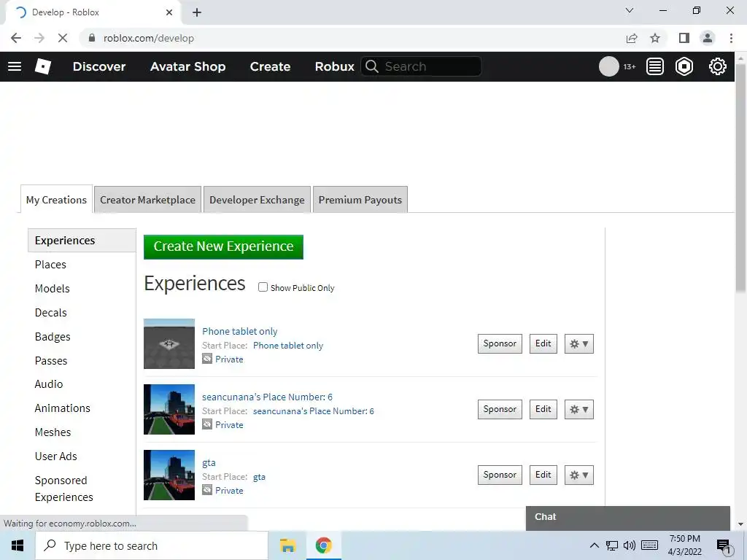Open File Explorer from taskbar
The height and width of the screenshot is (560, 747).
pos(287,545)
